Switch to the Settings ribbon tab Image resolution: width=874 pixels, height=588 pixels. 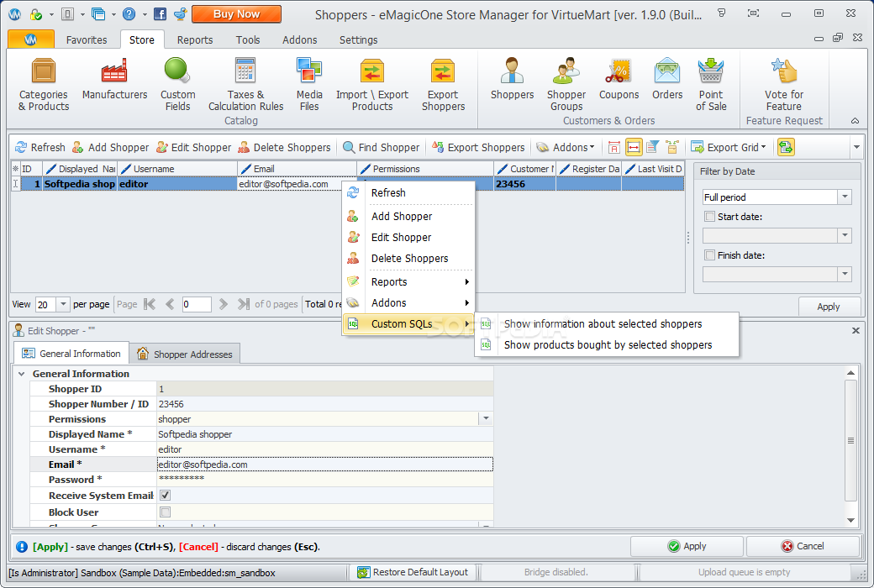[x=358, y=39]
